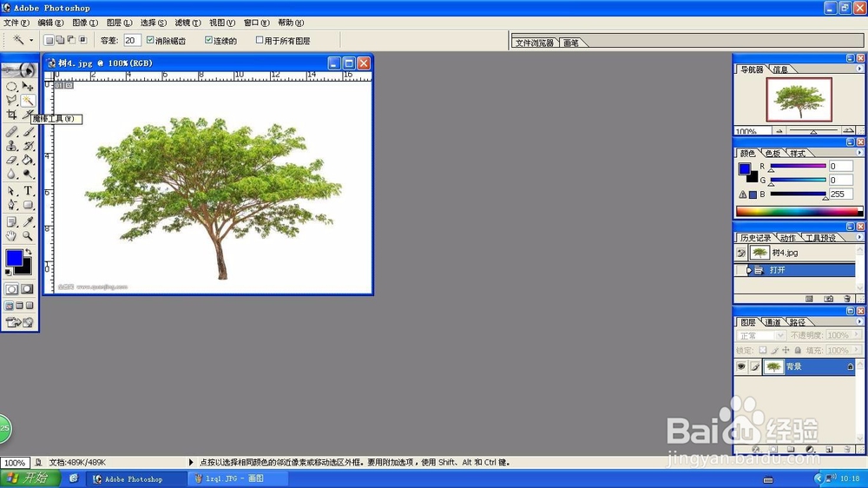Open the Color panel flyout menu
The height and width of the screenshot is (488, 868).
coord(859,152)
